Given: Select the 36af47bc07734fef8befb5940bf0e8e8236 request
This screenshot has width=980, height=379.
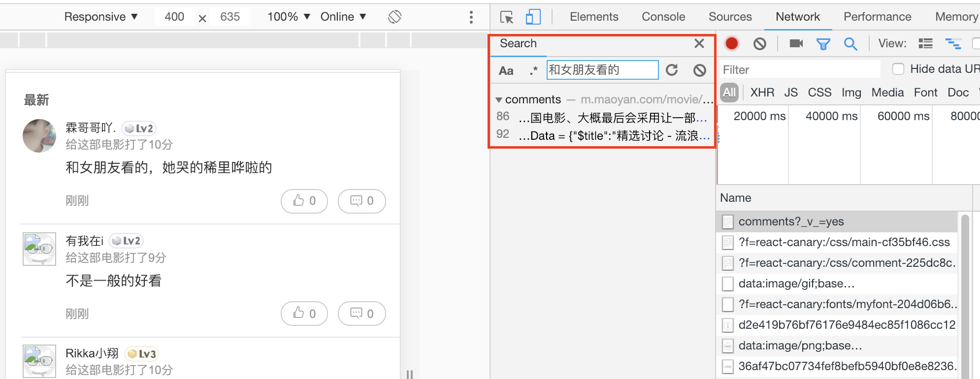Looking at the screenshot, I should click(837, 366).
